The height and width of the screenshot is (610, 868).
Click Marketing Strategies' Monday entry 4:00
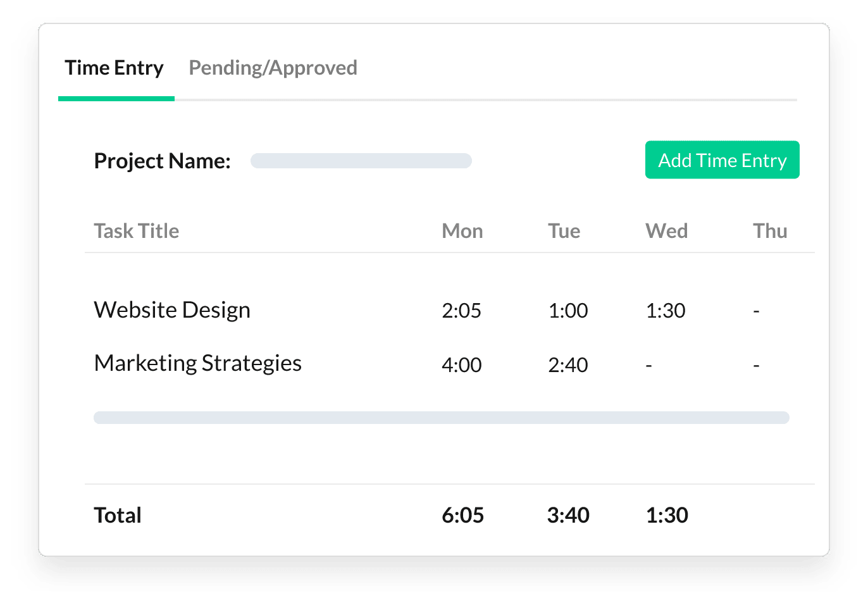(462, 364)
